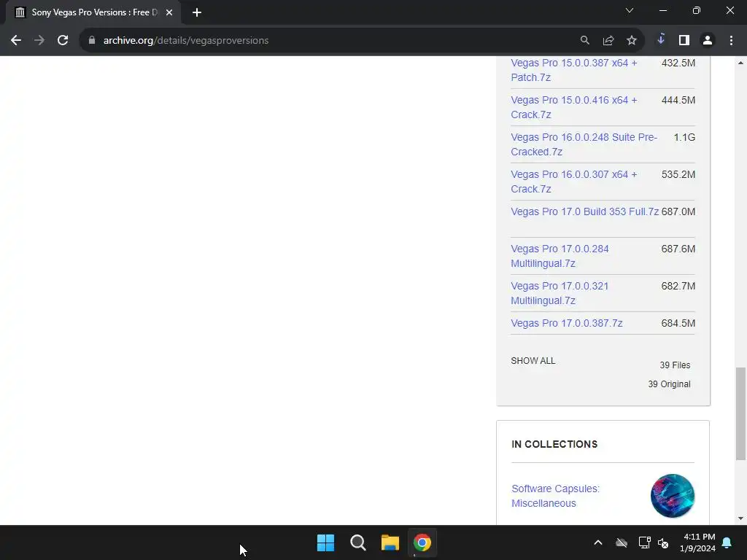Image resolution: width=747 pixels, height=560 pixels.
Task: Click the scrollbar up arrow
Action: (740, 63)
